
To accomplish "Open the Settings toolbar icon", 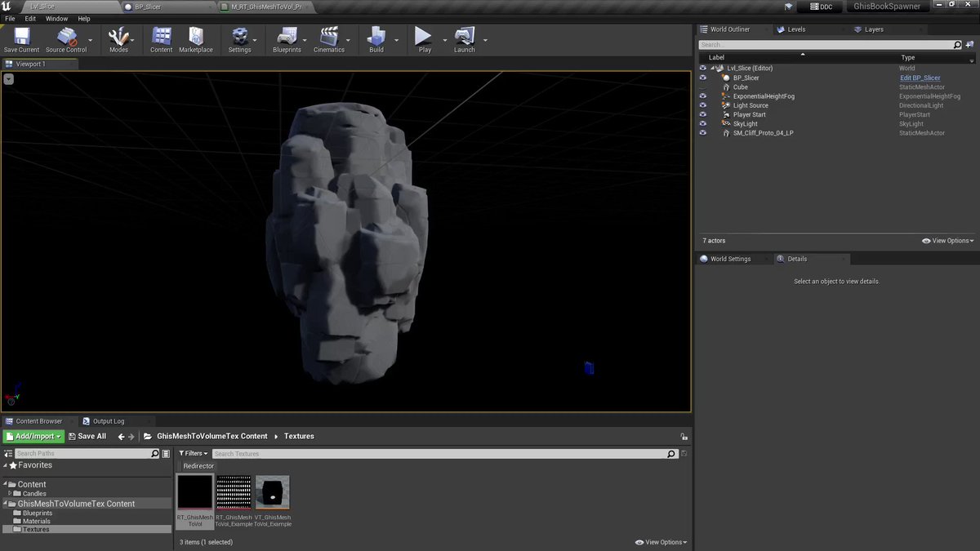I will pyautogui.click(x=239, y=37).
